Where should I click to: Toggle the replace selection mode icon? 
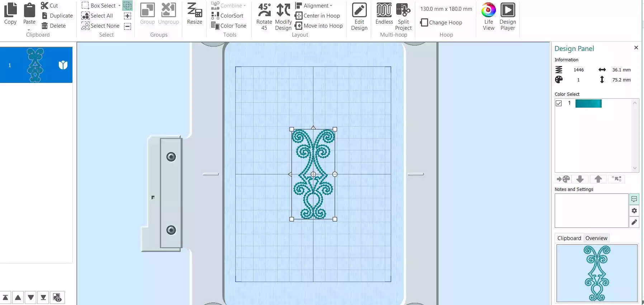pyautogui.click(x=127, y=5)
